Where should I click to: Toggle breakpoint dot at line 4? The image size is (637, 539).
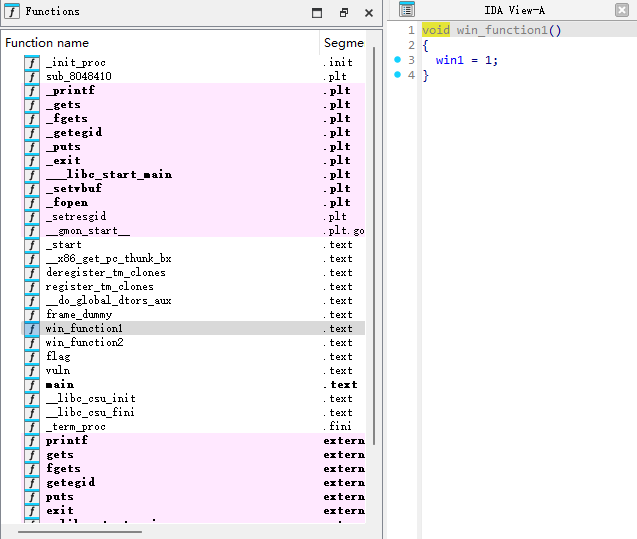pyautogui.click(x=397, y=75)
